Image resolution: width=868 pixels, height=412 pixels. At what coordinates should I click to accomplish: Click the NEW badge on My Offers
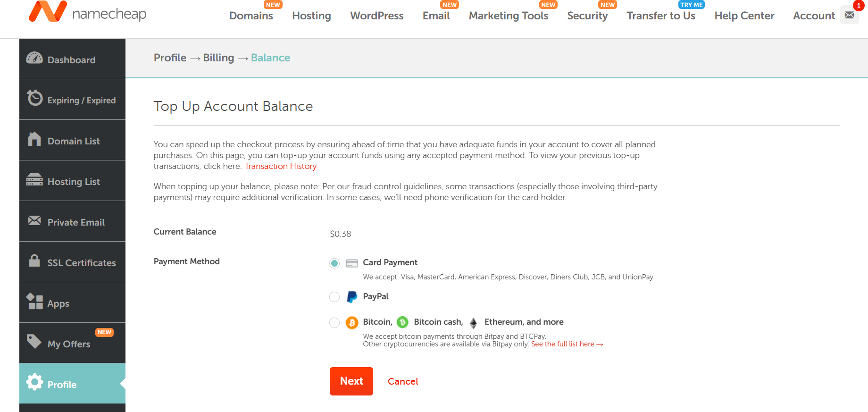pyautogui.click(x=104, y=332)
